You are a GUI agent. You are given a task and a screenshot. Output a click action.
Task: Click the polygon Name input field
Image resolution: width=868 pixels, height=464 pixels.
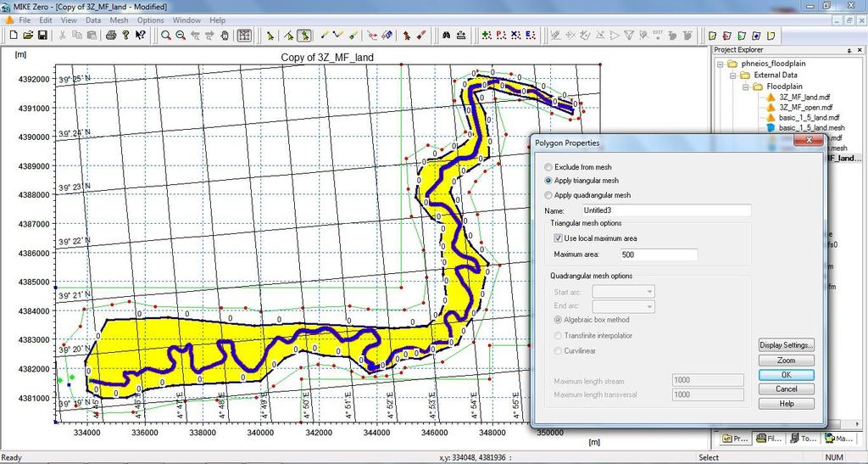[666, 210]
